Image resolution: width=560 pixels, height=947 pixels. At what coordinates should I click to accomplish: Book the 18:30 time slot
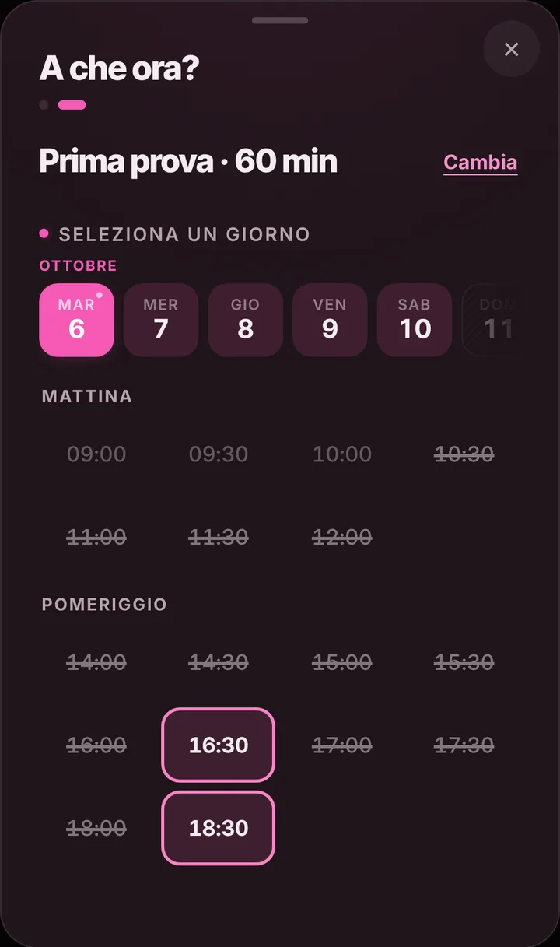point(219,828)
